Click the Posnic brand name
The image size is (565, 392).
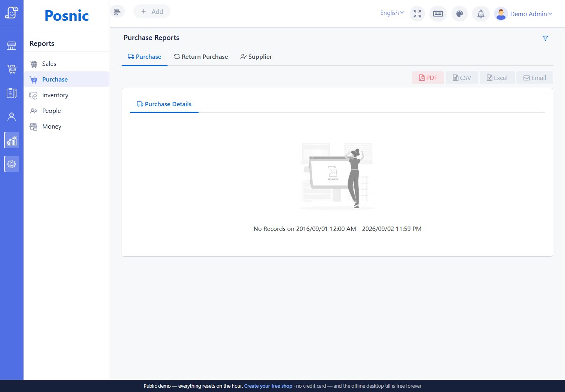(x=67, y=16)
